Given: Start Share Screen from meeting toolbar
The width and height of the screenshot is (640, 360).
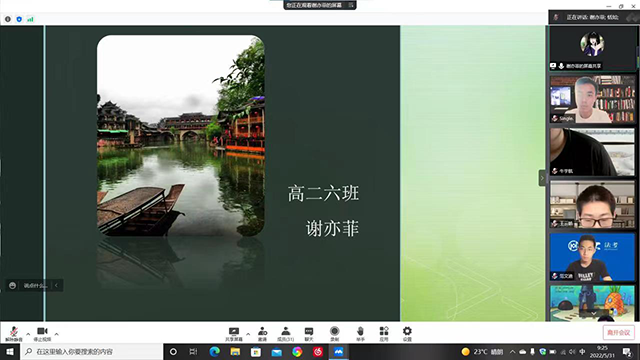Looking at the screenshot, I should click(x=234, y=333).
